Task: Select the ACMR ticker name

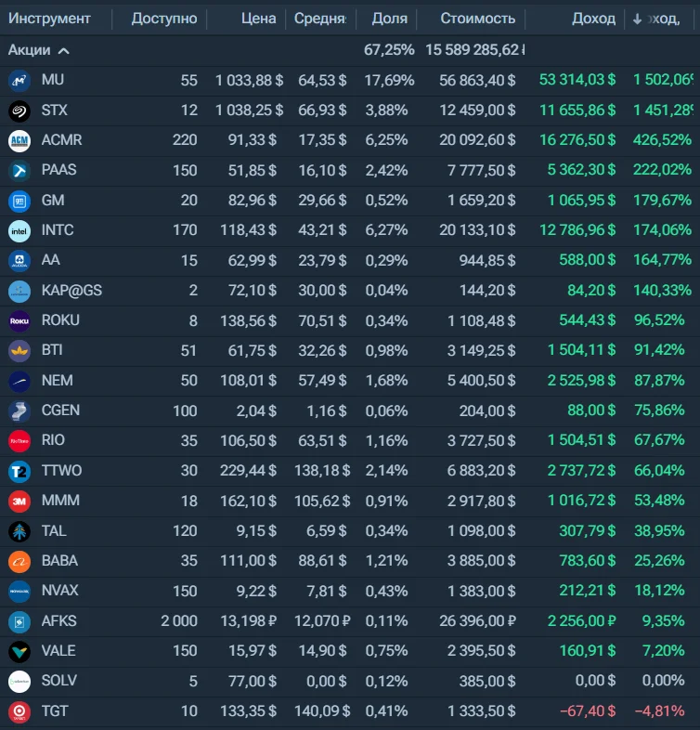Action: (61, 139)
